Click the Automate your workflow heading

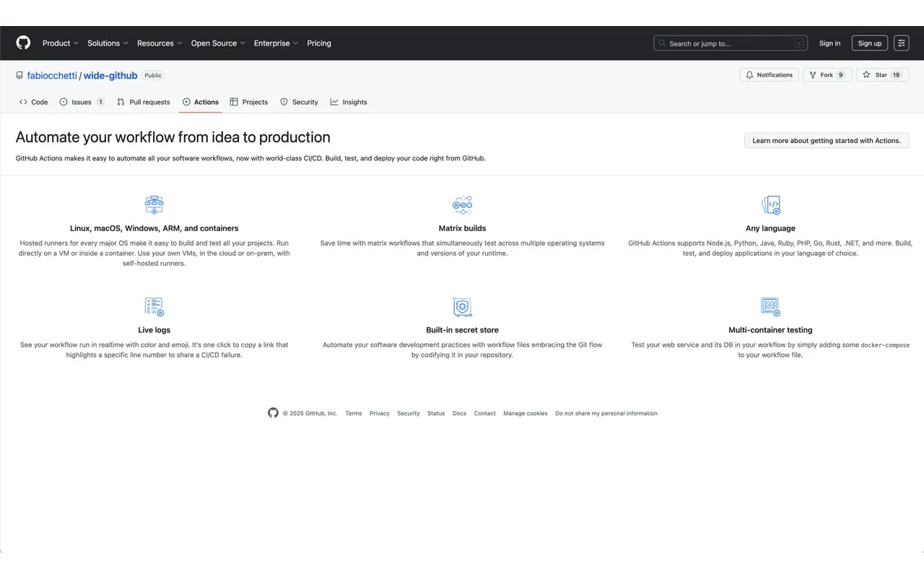173,137
